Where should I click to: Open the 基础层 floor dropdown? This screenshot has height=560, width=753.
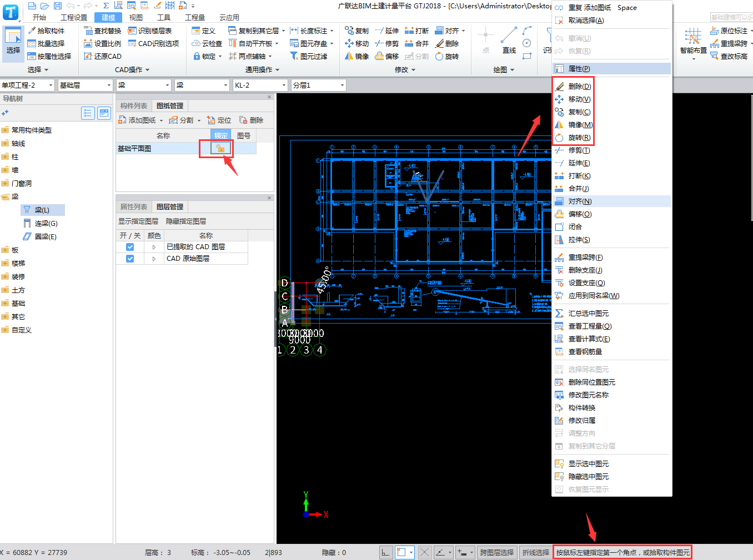coord(86,85)
